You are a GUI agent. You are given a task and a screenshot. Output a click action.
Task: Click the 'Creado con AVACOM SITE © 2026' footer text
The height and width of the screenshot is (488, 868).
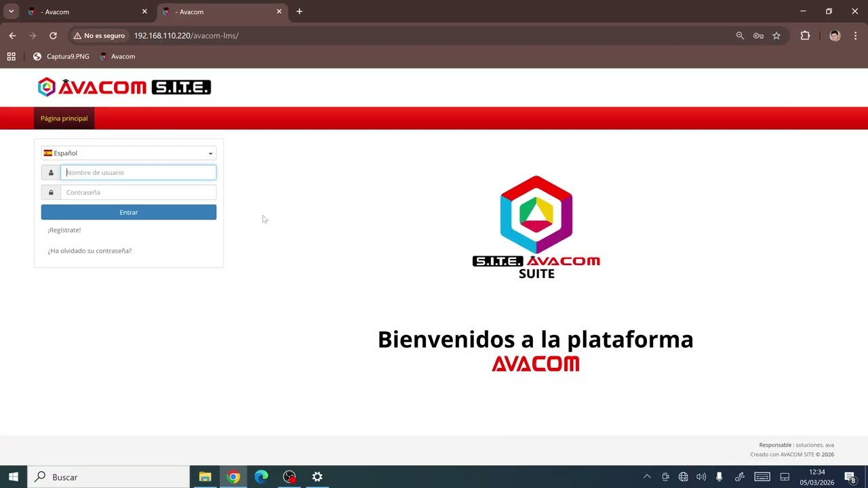pyautogui.click(x=792, y=455)
